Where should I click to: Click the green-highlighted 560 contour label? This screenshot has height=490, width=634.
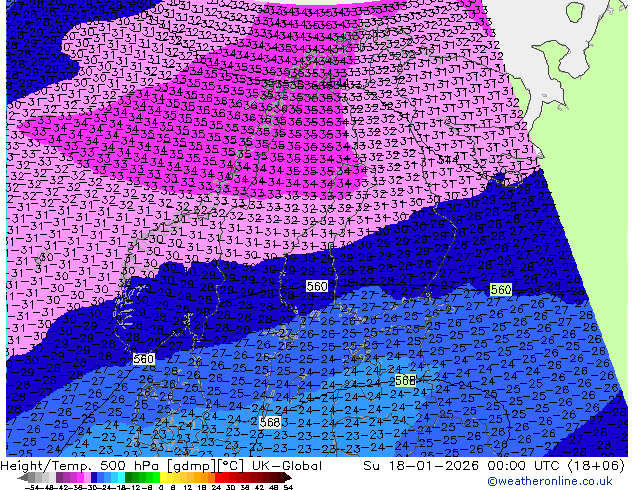[501, 289]
